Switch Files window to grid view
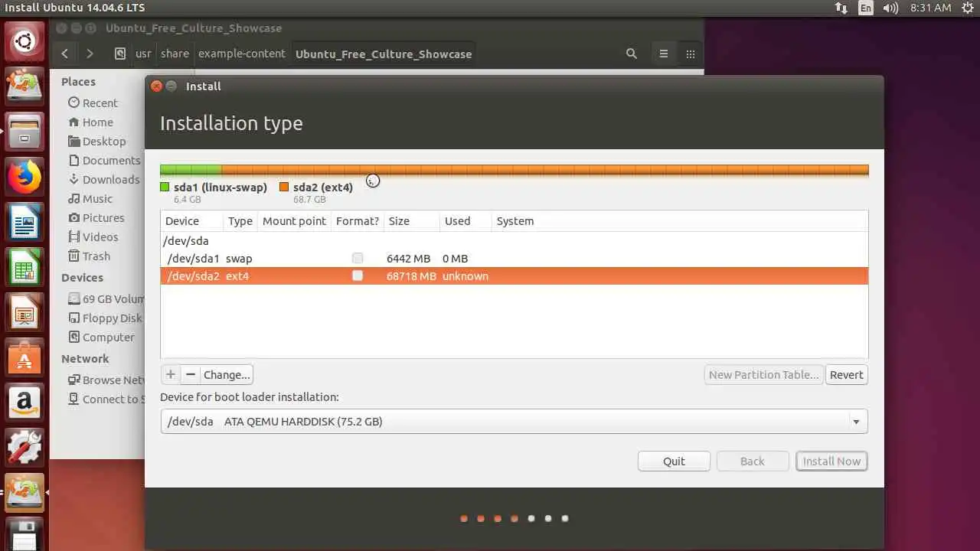The height and width of the screenshot is (551, 980). point(691,54)
